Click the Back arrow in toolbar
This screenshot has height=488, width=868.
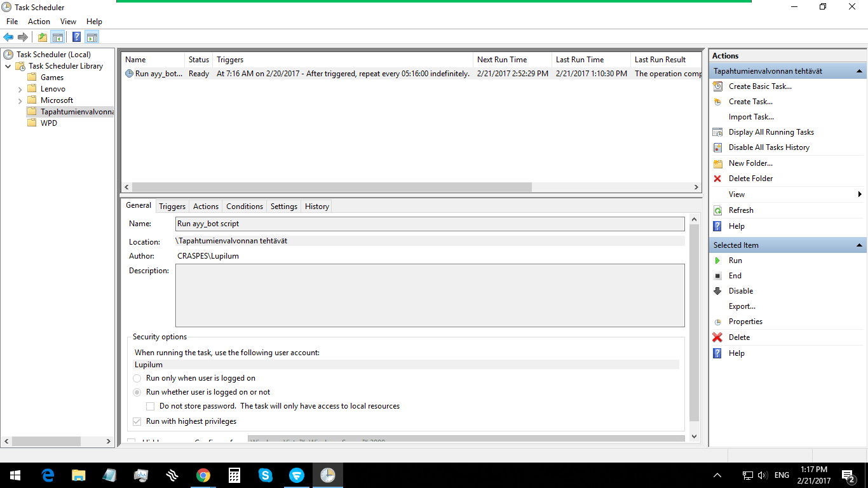point(8,37)
